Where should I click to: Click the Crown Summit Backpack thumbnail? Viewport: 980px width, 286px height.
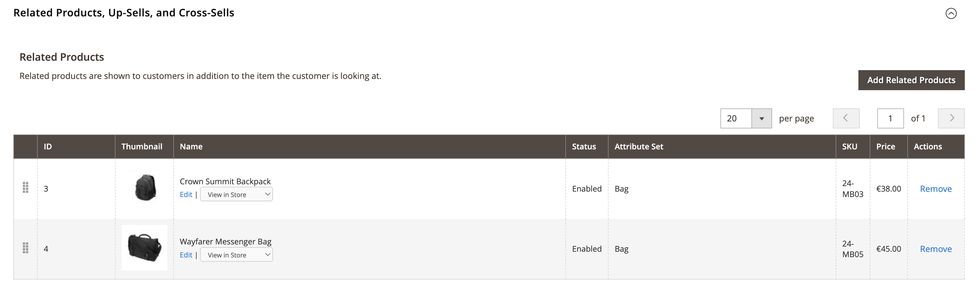[x=145, y=188]
